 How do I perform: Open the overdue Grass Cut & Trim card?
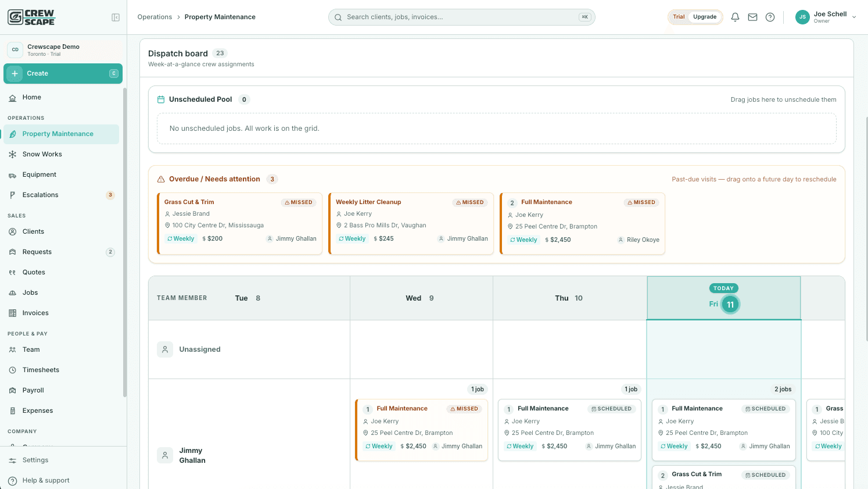(x=239, y=224)
